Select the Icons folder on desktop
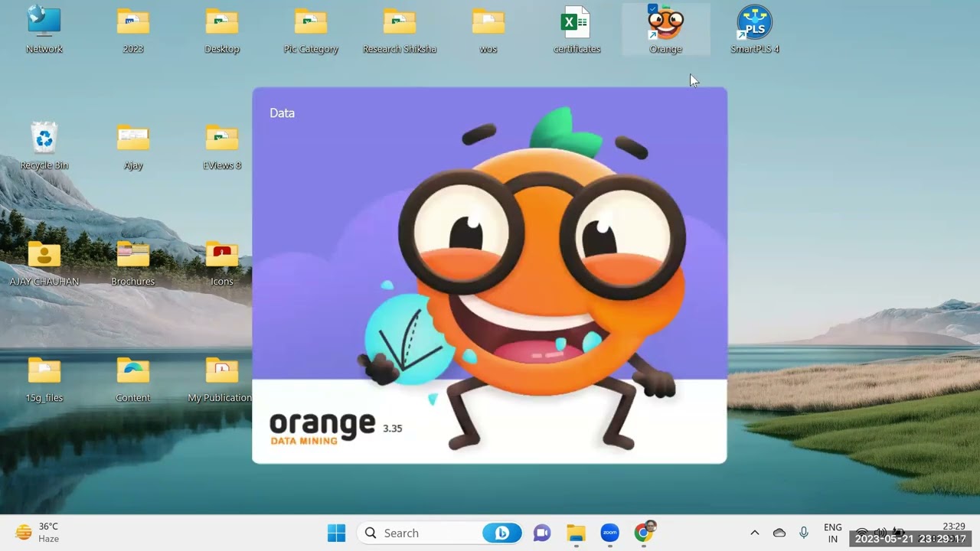 pyautogui.click(x=222, y=262)
